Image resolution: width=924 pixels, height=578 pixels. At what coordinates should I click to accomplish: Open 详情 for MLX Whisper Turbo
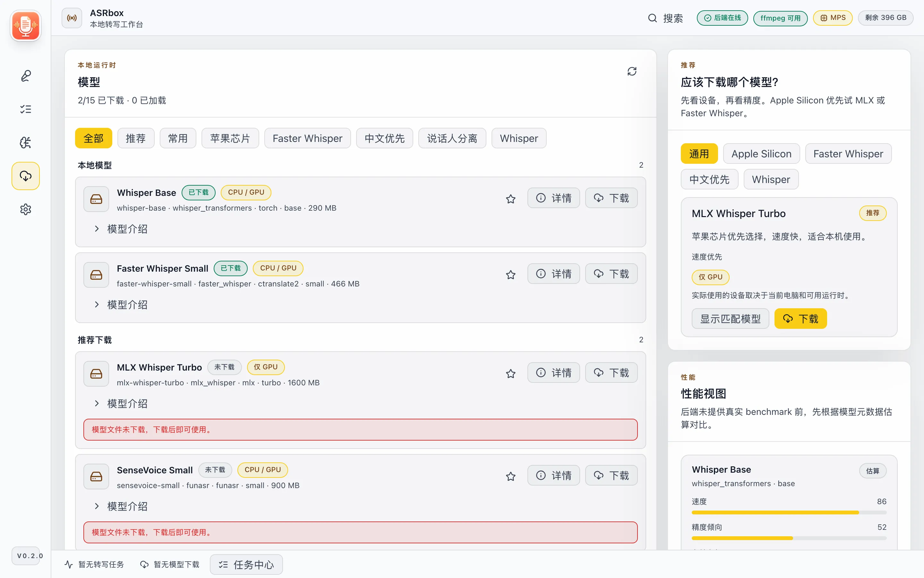554,373
